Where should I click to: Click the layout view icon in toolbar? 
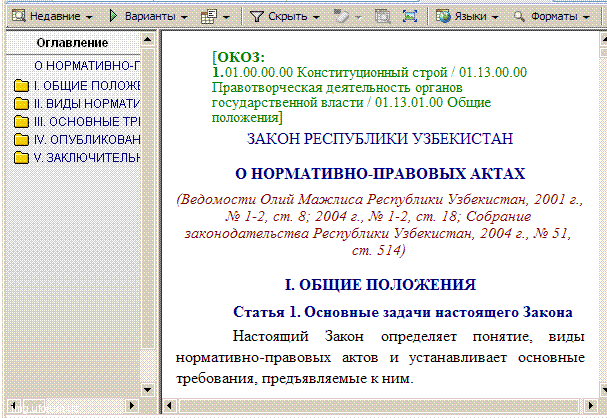(x=208, y=17)
